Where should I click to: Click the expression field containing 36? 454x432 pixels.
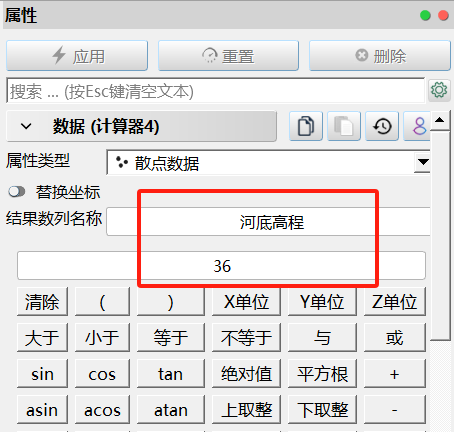click(221, 266)
